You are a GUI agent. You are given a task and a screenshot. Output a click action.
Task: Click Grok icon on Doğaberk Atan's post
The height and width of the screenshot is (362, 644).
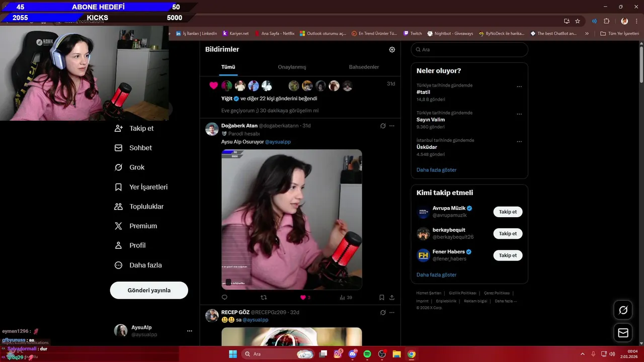383,126
